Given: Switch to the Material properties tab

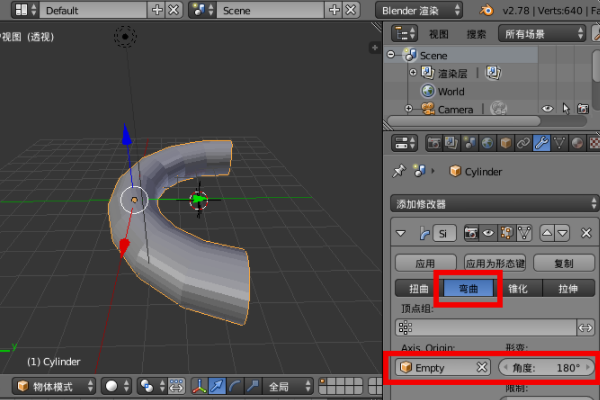Looking at the screenshot, I should (577, 144).
